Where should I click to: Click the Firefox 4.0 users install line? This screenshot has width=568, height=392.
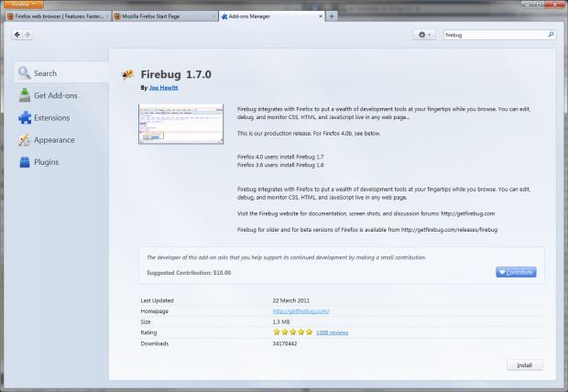point(280,157)
